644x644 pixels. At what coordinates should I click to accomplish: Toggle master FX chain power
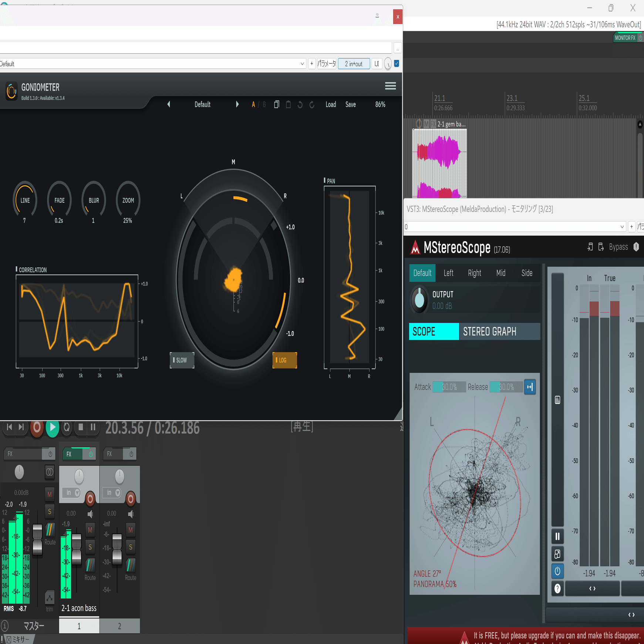tap(50, 454)
